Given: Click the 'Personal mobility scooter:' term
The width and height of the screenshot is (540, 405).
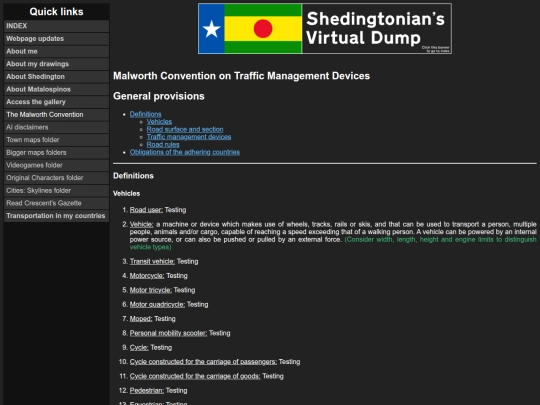Looking at the screenshot, I should pos(168,333).
